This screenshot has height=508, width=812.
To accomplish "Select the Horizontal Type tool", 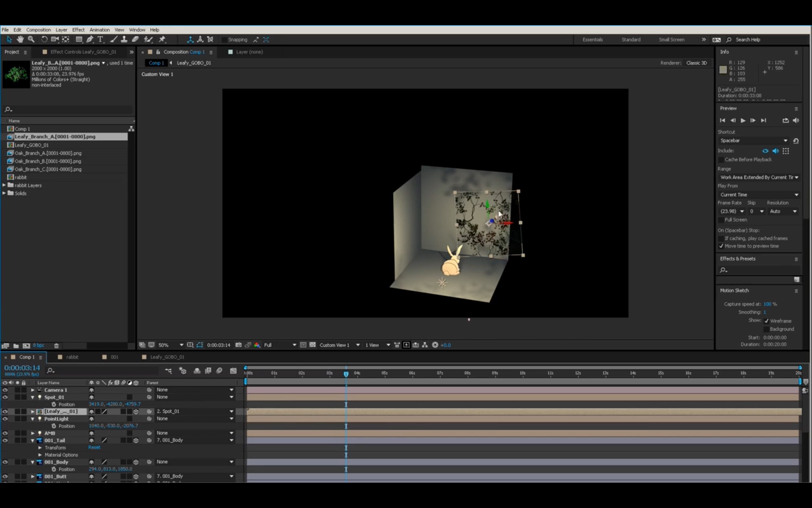I will pos(100,39).
